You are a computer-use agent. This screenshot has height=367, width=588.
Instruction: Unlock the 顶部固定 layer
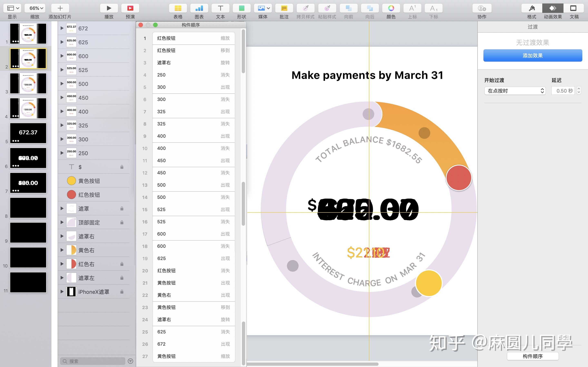coord(122,222)
